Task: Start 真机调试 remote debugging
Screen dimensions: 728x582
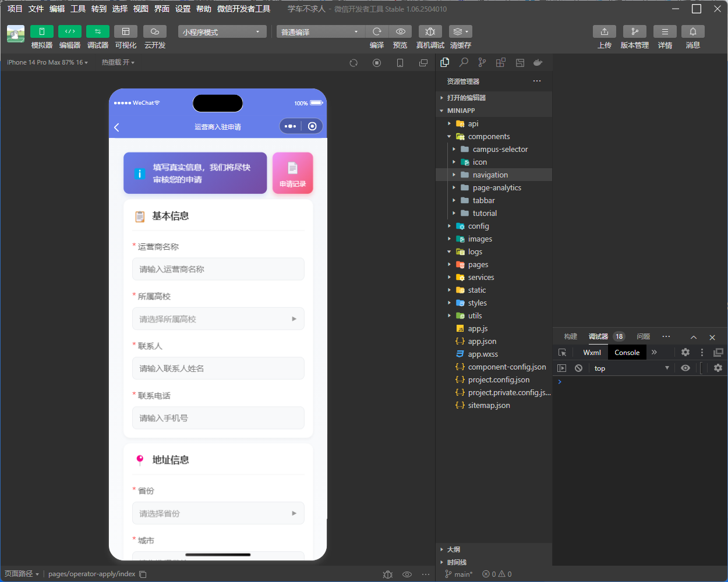Action: (430, 31)
